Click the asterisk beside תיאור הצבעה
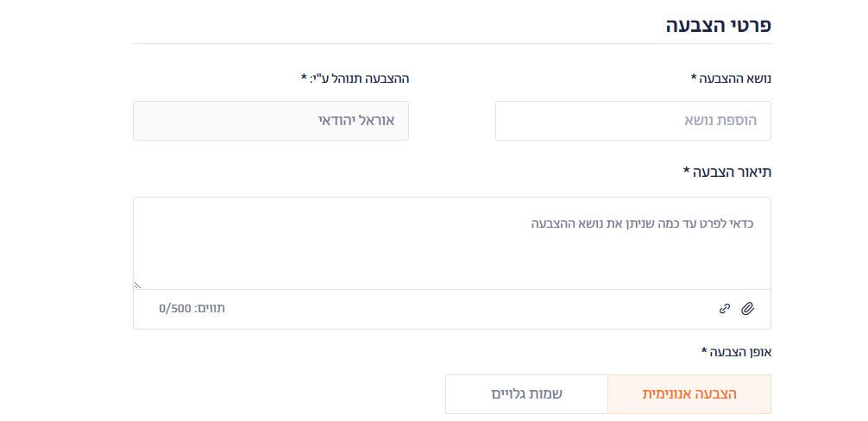Viewport: 868px width, 421px height. 687,170
